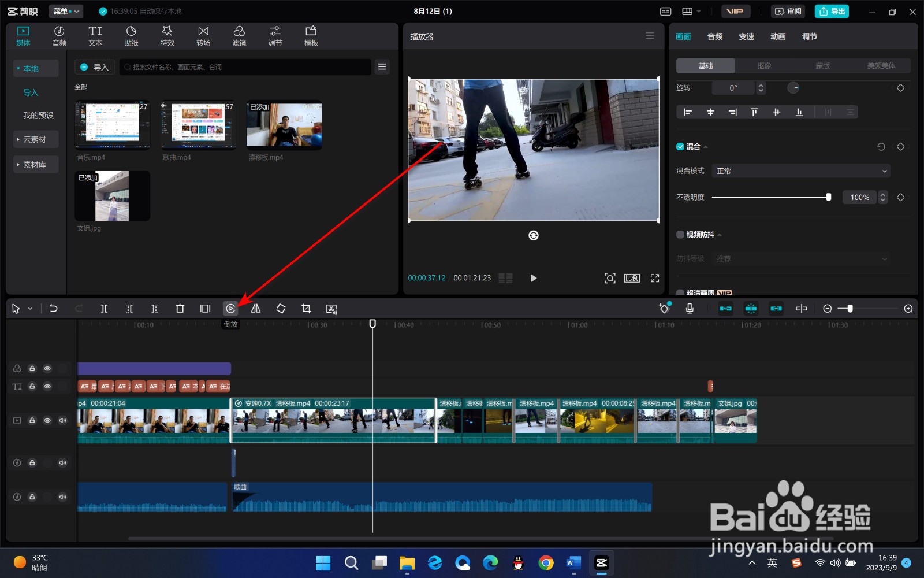Hide the main video track with eye icon
924x578 pixels.
click(47, 420)
